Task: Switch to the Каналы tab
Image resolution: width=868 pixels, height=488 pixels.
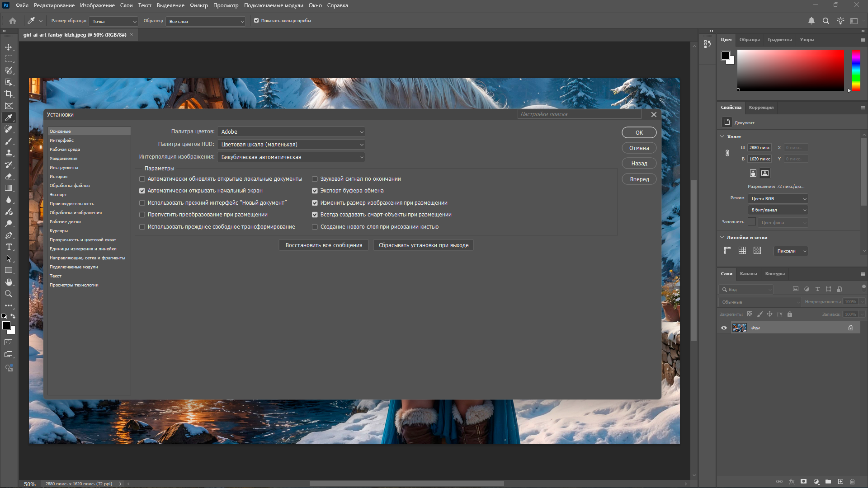Action: click(x=748, y=274)
